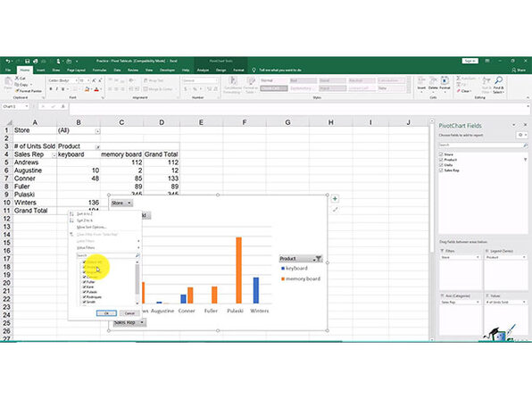The width and height of the screenshot is (532, 399).
Task: Click the filter popup search field
Action: 108,255
